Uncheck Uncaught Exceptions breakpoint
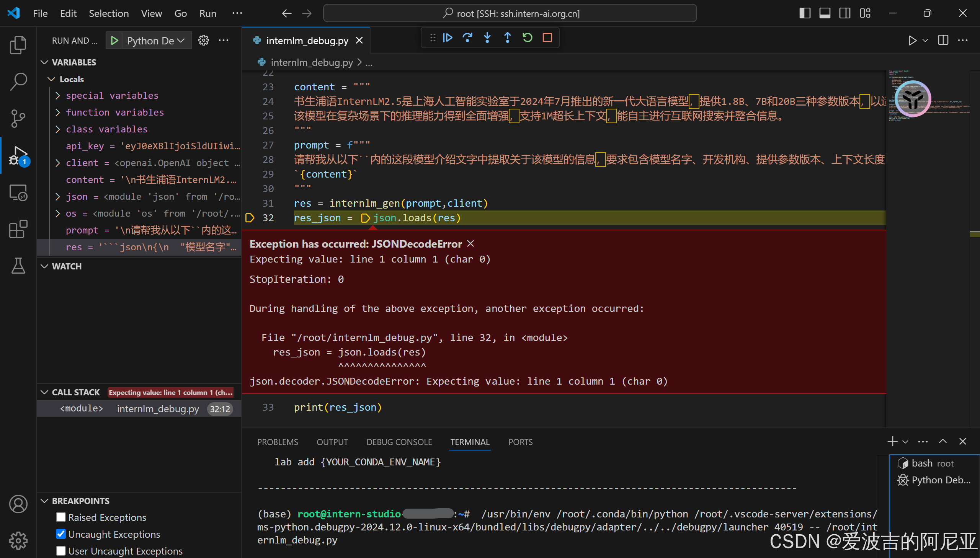This screenshot has width=980, height=558. [x=61, y=534]
